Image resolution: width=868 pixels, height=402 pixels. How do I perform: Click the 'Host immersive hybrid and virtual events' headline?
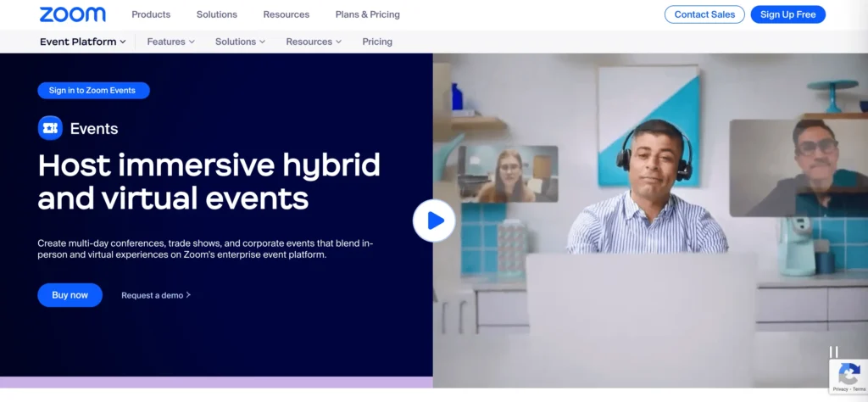[209, 181]
